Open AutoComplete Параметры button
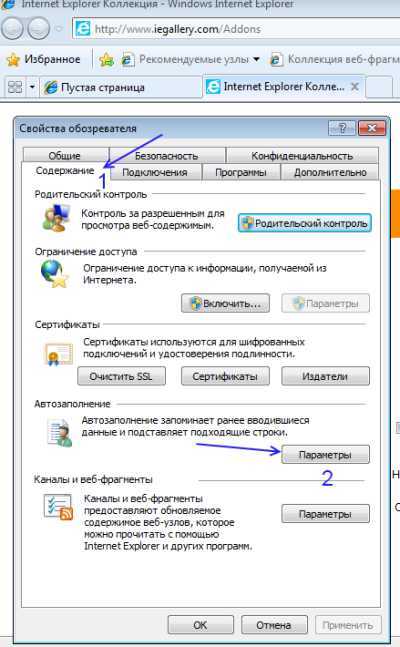Screen dimensions: 400x647 click(x=325, y=455)
